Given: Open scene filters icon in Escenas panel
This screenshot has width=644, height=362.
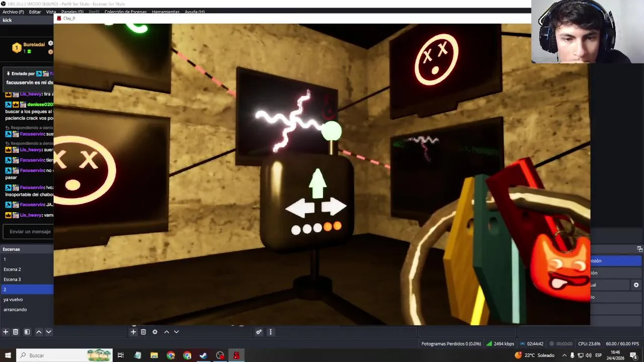Looking at the screenshot, I should coord(27,332).
